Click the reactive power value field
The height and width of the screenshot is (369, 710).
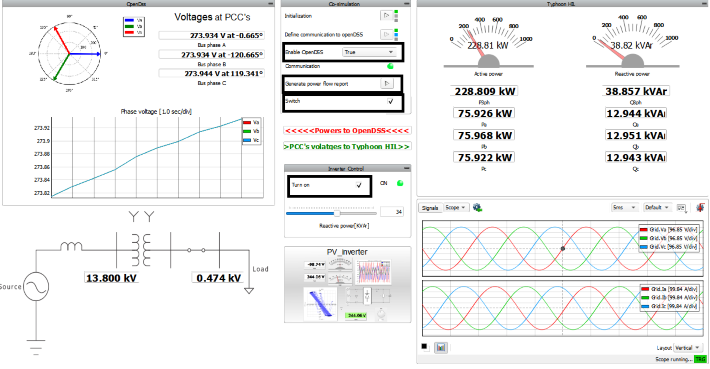click(x=392, y=212)
